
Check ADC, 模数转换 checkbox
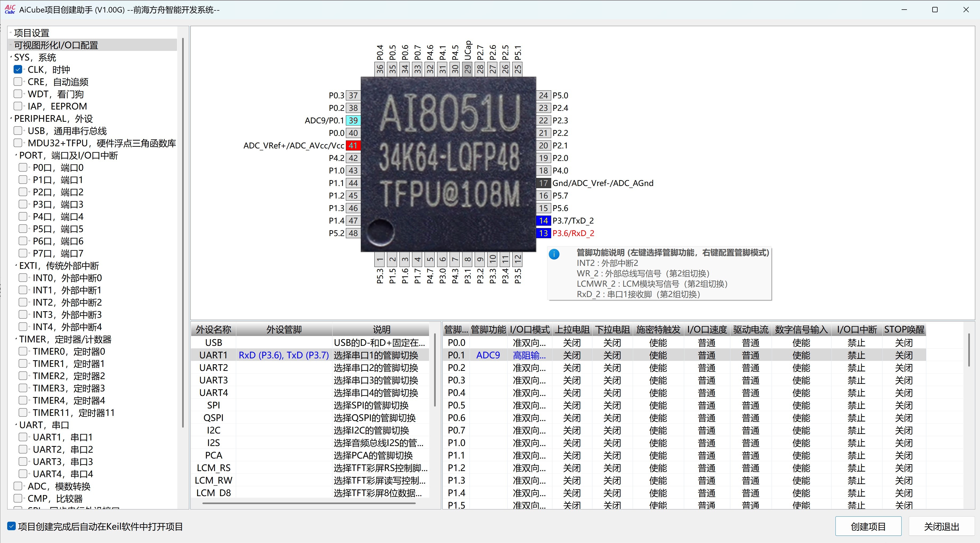click(18, 486)
